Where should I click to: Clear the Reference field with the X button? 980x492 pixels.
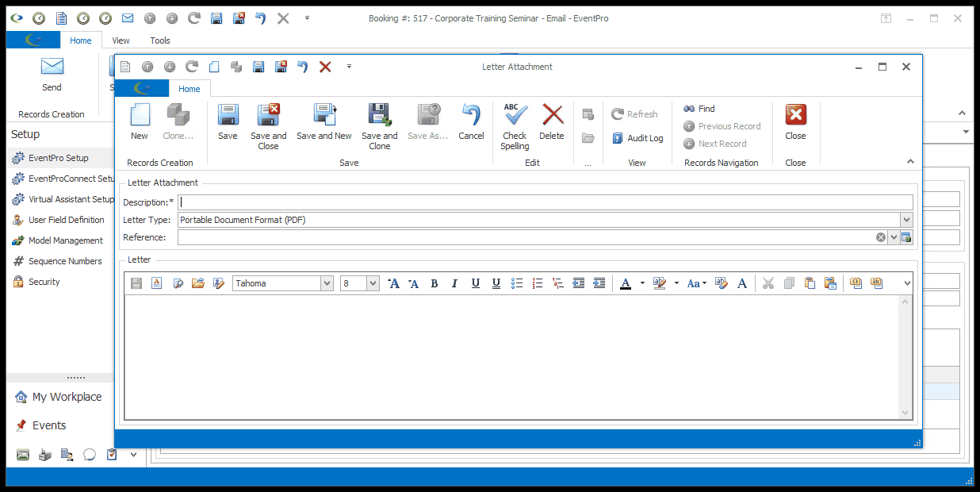881,237
